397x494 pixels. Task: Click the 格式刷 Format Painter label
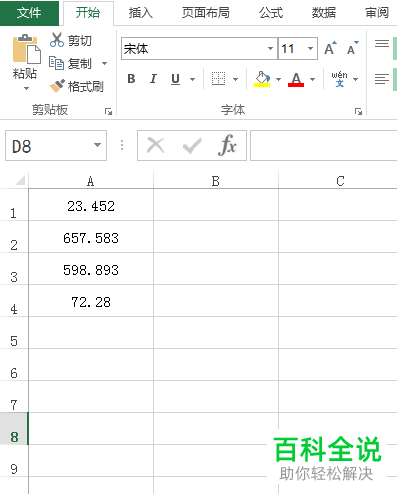pyautogui.click(x=86, y=86)
